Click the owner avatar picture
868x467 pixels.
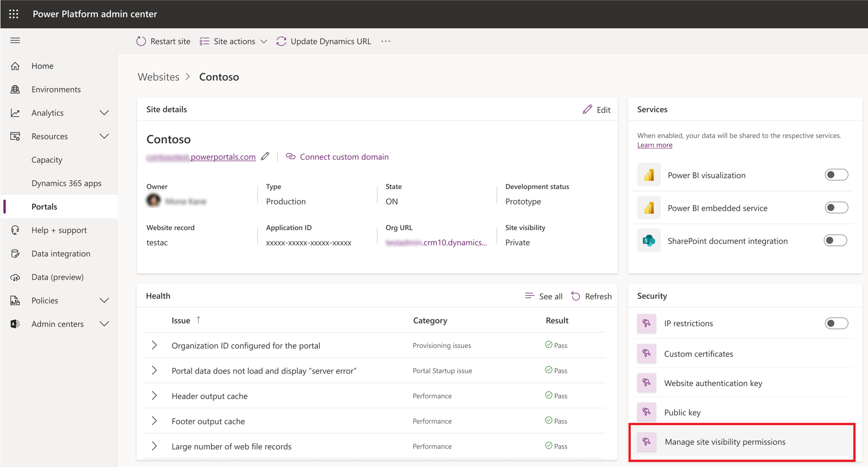[154, 200]
